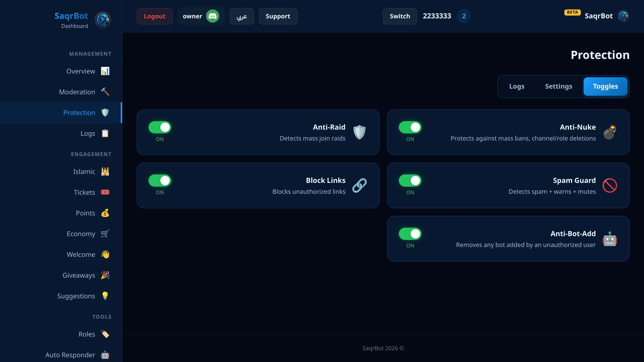Click the server name 2233333
Screen dimensions: 644x362
tap(437, 16)
